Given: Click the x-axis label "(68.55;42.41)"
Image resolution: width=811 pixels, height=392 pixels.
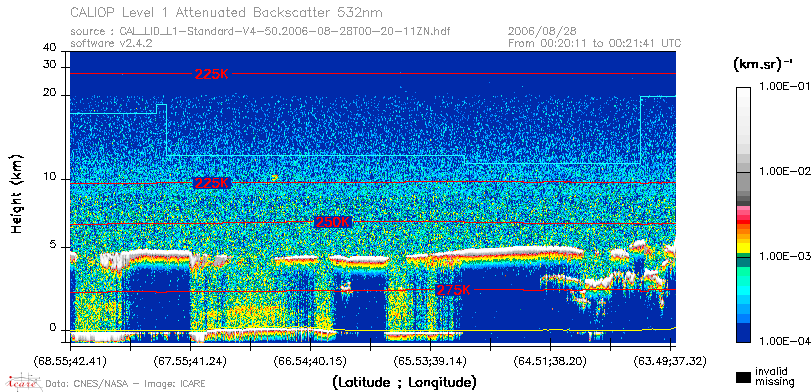Looking at the screenshot, I should coord(70,361).
